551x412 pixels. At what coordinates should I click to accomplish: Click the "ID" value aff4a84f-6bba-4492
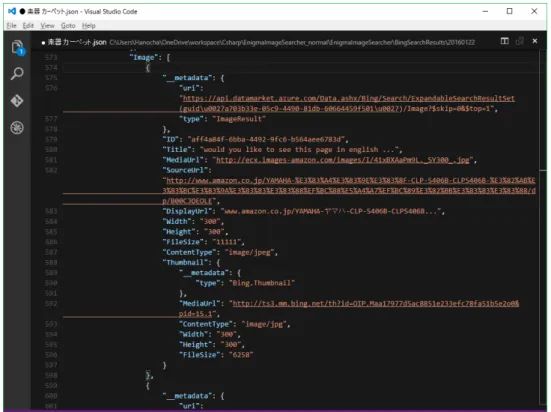[x=266, y=140]
